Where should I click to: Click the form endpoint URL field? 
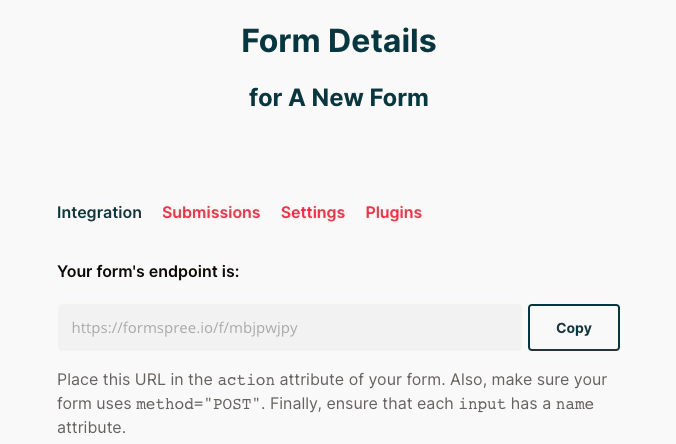[x=289, y=327]
